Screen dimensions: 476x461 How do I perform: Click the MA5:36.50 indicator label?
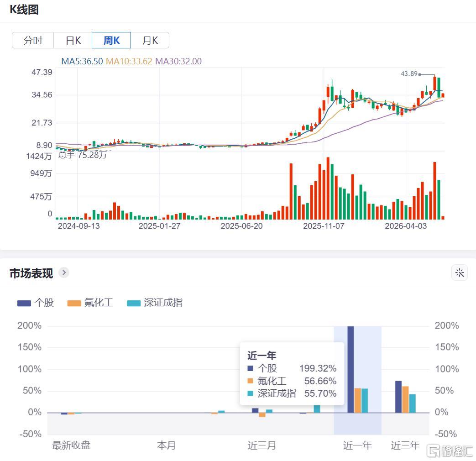click(82, 61)
